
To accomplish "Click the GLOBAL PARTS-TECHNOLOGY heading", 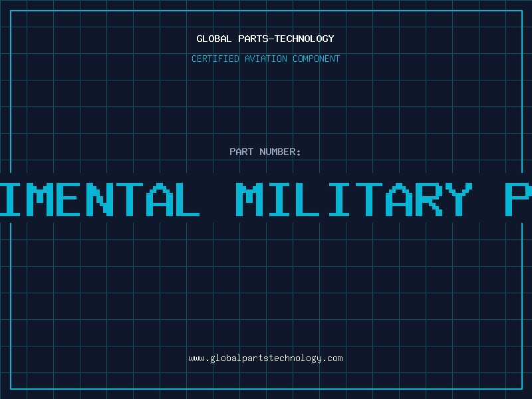I will click(265, 39).
